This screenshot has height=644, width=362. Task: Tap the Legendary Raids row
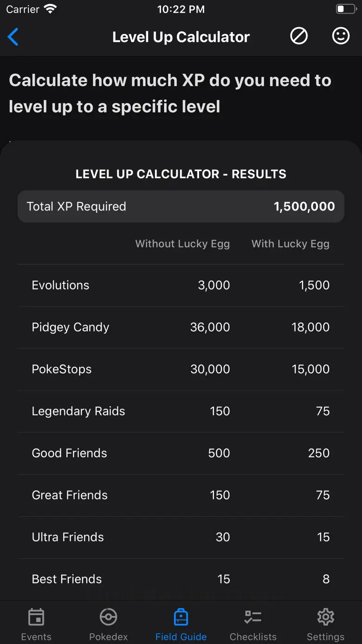181,411
